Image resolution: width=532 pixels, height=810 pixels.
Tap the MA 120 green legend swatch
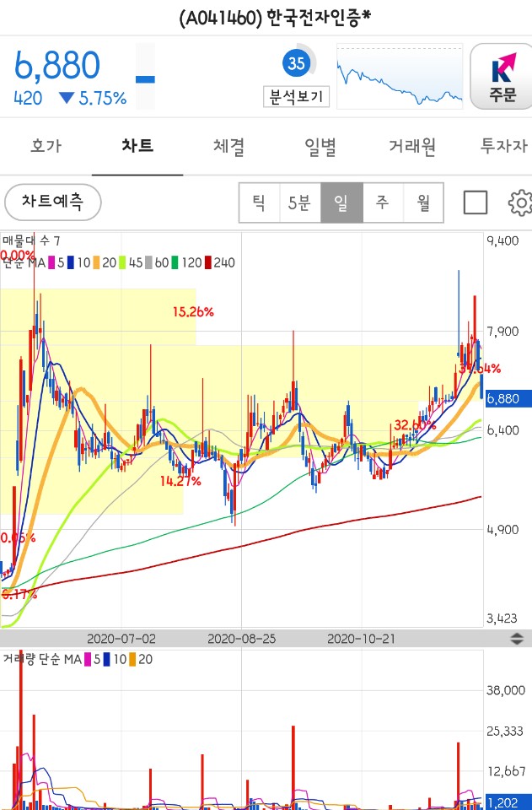point(175,263)
